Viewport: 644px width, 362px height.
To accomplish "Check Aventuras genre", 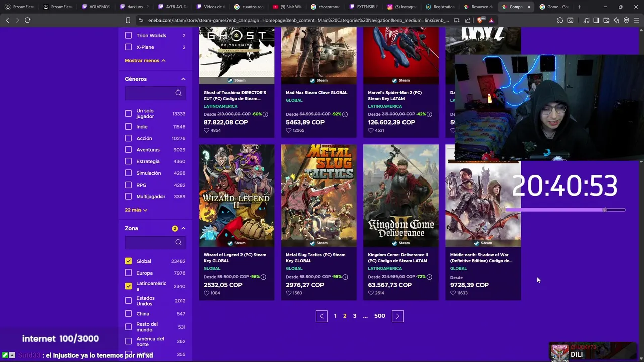I will click(x=128, y=150).
